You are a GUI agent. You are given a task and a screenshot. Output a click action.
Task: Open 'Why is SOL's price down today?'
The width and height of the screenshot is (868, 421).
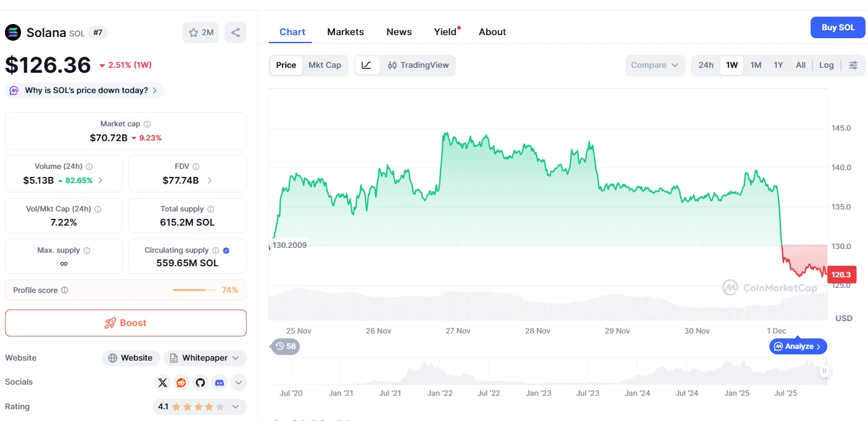coord(85,91)
